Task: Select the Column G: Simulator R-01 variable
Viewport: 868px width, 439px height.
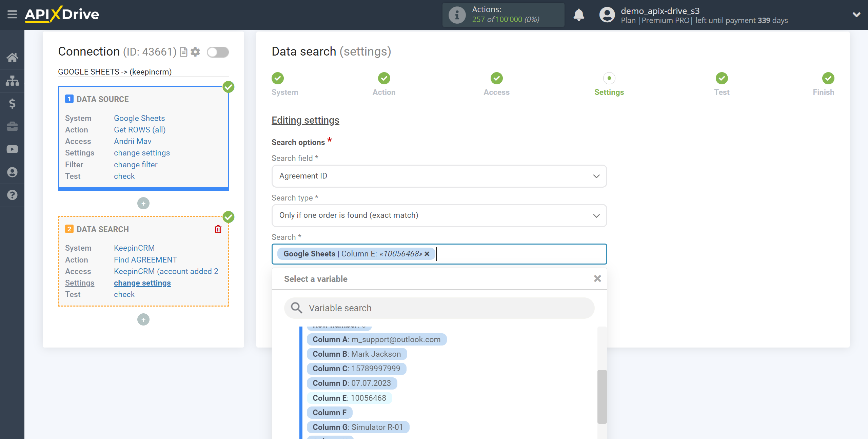Action: point(358,427)
